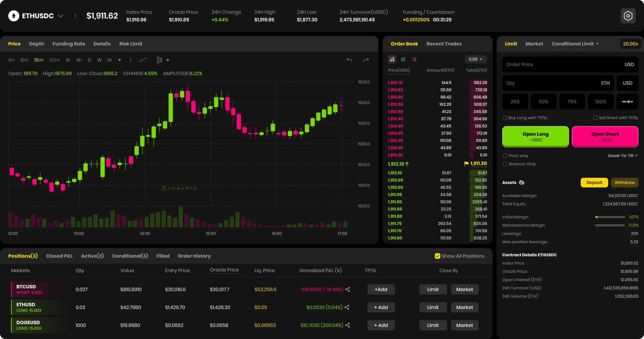
Task: Click the Open Long button
Action: coord(535,136)
